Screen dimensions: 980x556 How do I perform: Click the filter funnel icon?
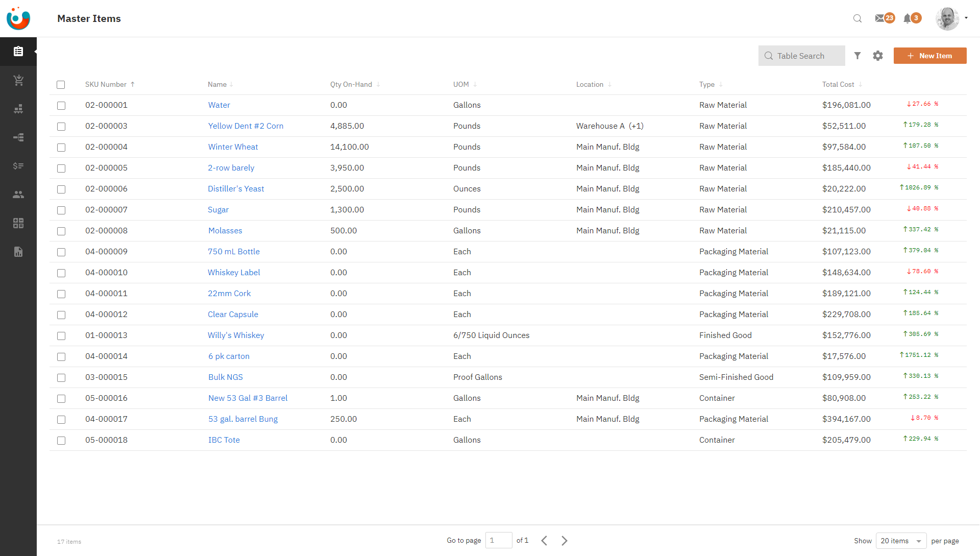coord(857,56)
